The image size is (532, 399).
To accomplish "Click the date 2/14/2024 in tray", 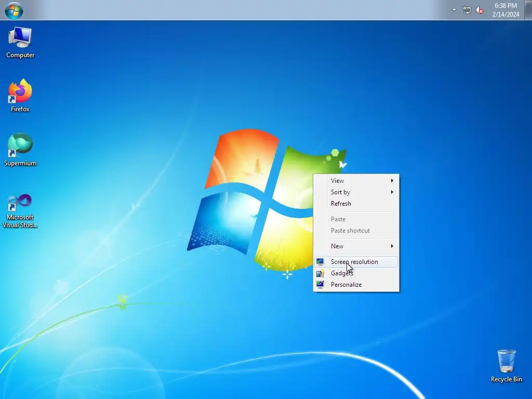I will [506, 14].
